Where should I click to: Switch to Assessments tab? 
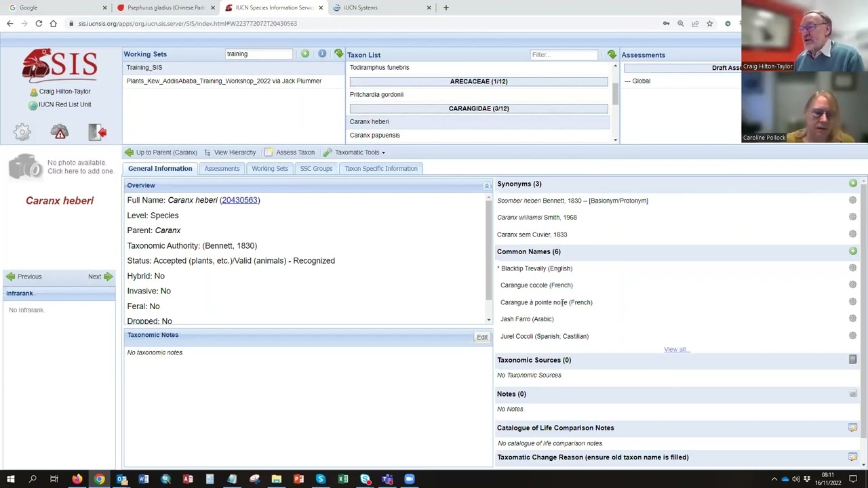(222, 169)
